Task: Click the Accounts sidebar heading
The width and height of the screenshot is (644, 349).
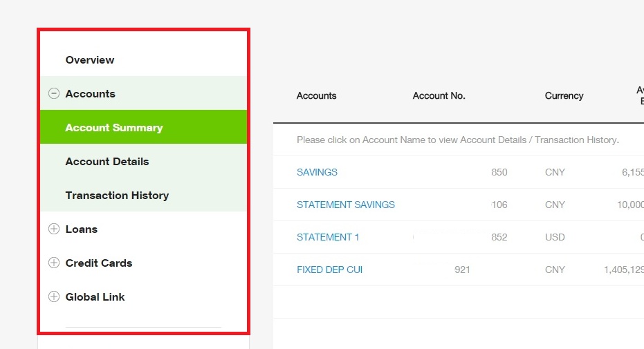Action: tap(91, 94)
